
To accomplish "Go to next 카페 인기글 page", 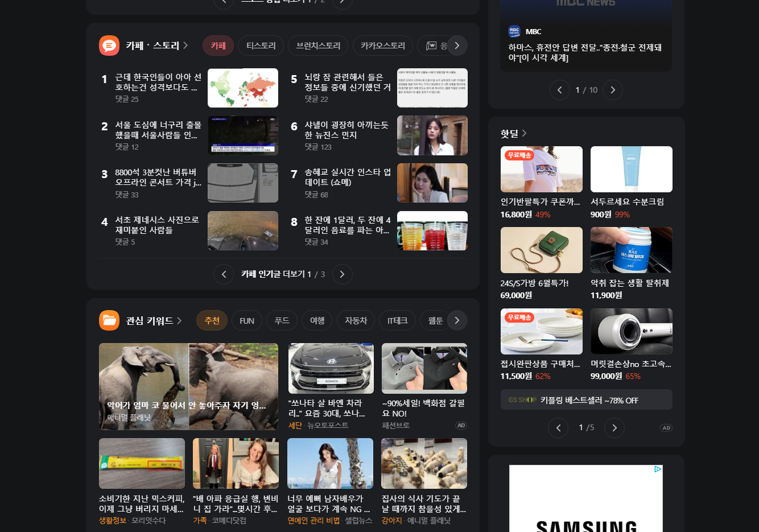I will 342,274.
